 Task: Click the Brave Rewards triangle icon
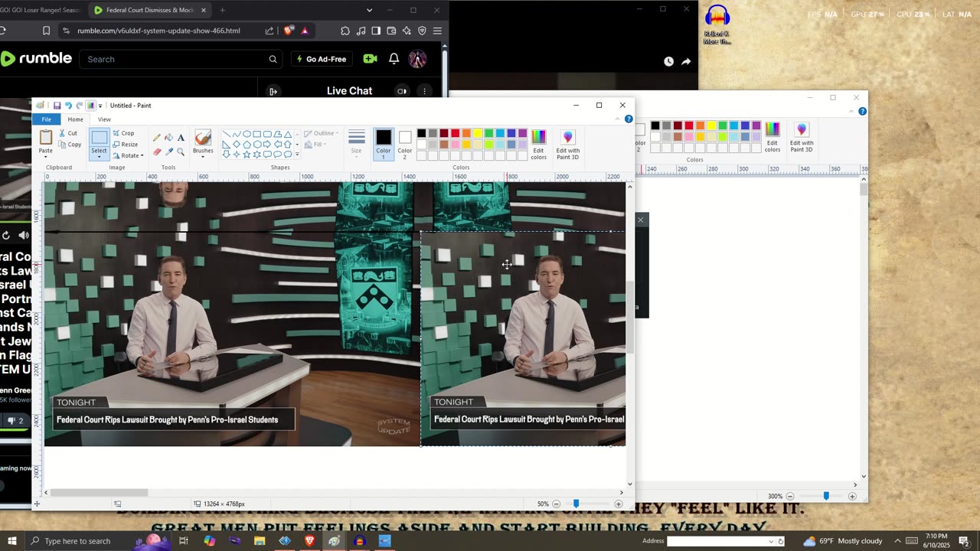[x=305, y=31]
